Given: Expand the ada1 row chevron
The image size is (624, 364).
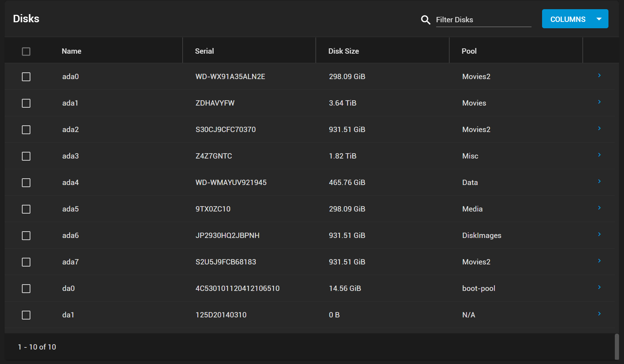Looking at the screenshot, I should point(599,102).
